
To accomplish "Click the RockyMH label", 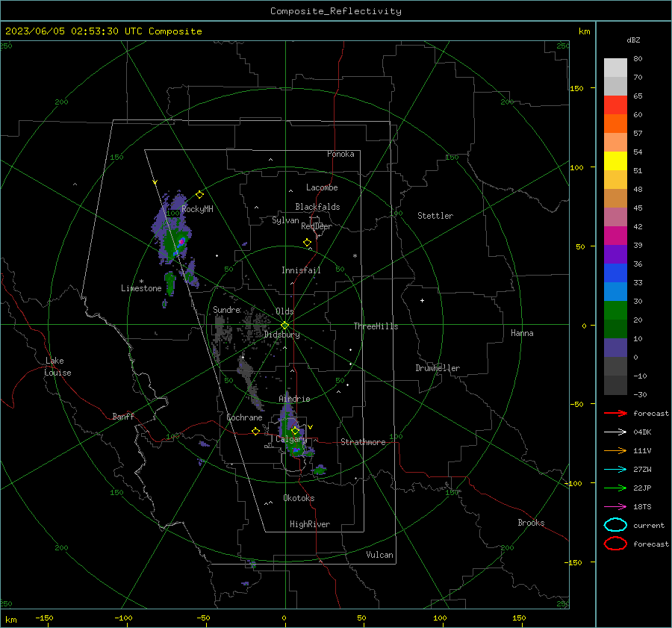I will coord(197,209).
